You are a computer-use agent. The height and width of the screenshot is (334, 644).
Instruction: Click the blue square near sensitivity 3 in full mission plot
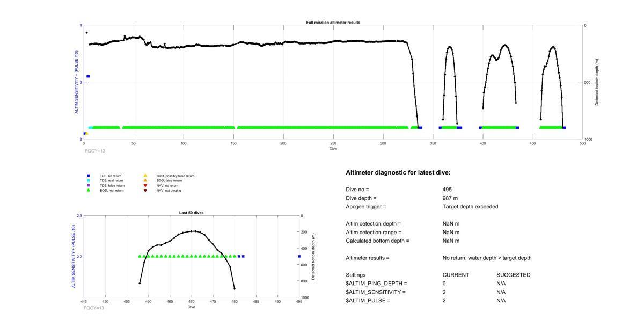pos(88,76)
